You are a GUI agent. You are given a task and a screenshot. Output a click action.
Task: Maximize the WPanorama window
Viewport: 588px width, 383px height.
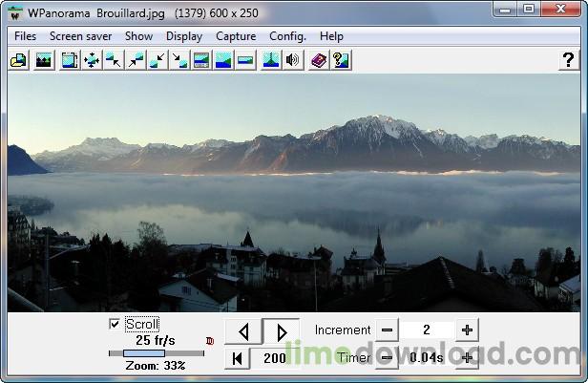click(529, 10)
